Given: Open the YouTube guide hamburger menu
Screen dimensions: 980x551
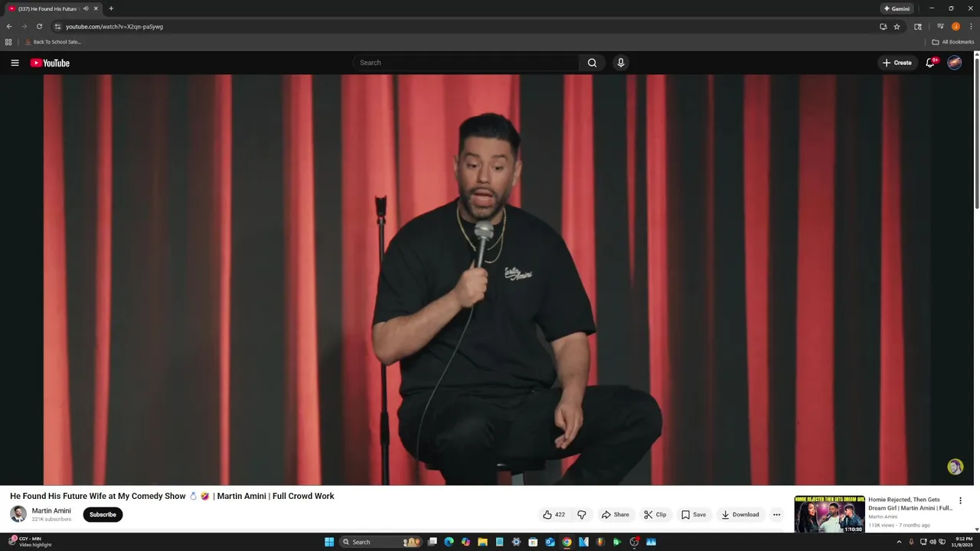Looking at the screenshot, I should [15, 63].
